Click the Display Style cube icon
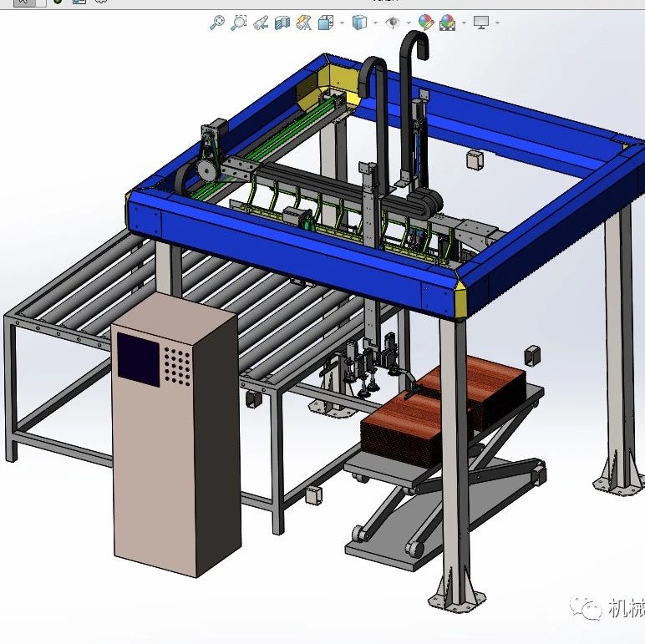 click(359, 23)
